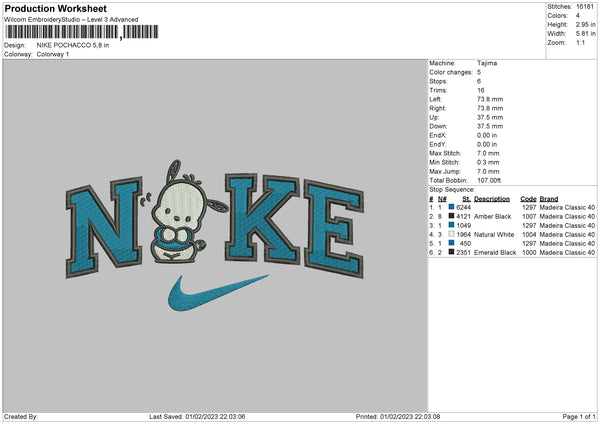Click the barcode at the worksheet top
The image size is (600, 424).
point(81,32)
